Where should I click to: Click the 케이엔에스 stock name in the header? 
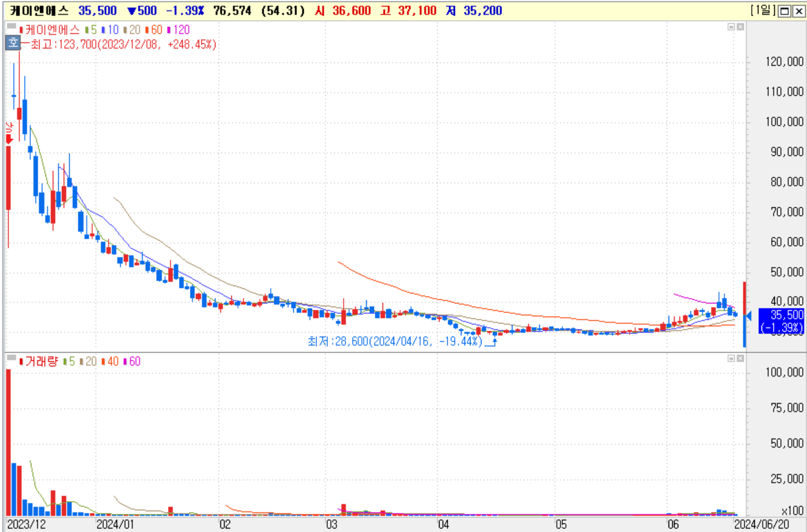(x=39, y=11)
